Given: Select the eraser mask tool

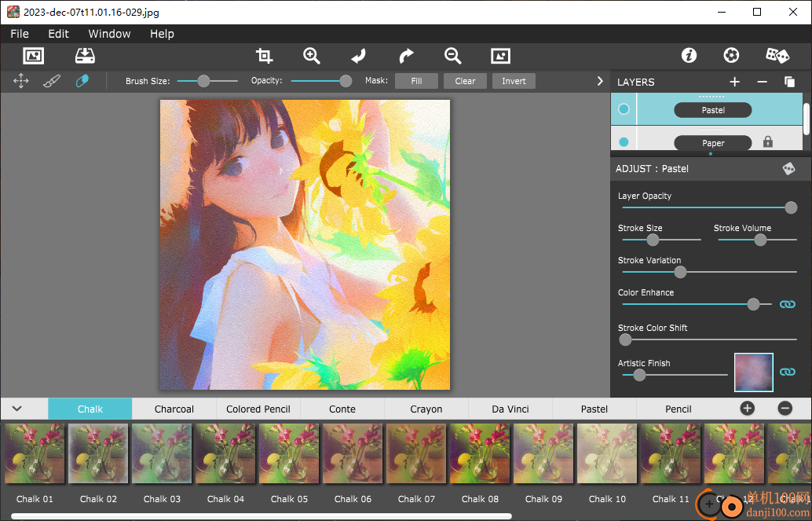Looking at the screenshot, I should (x=82, y=81).
